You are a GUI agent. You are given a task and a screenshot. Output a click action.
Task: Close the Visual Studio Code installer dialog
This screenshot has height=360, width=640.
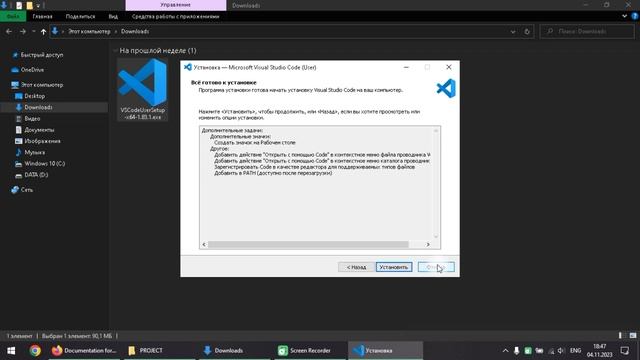(449, 67)
